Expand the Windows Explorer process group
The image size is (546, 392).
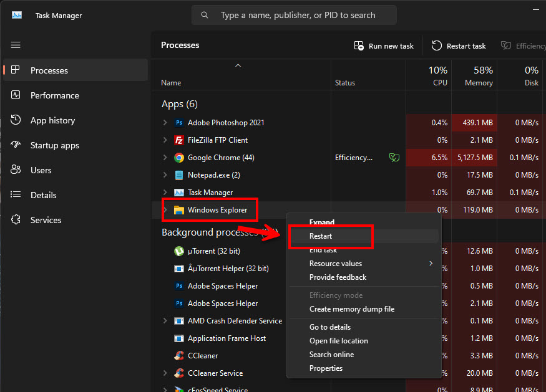click(165, 210)
